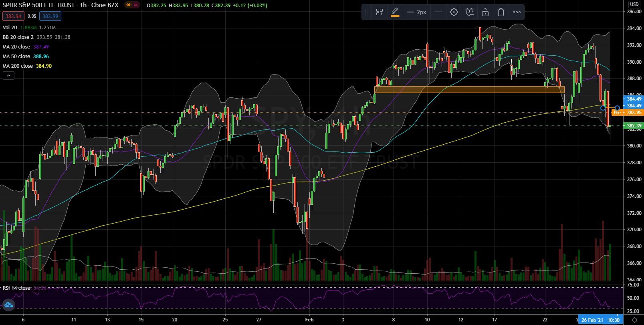
Task: Click the O382.25 open value
Action: [x=157, y=6]
